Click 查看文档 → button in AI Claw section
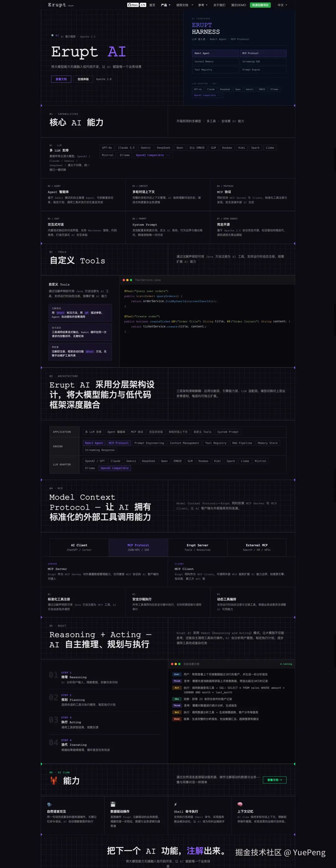 [x=275, y=780]
